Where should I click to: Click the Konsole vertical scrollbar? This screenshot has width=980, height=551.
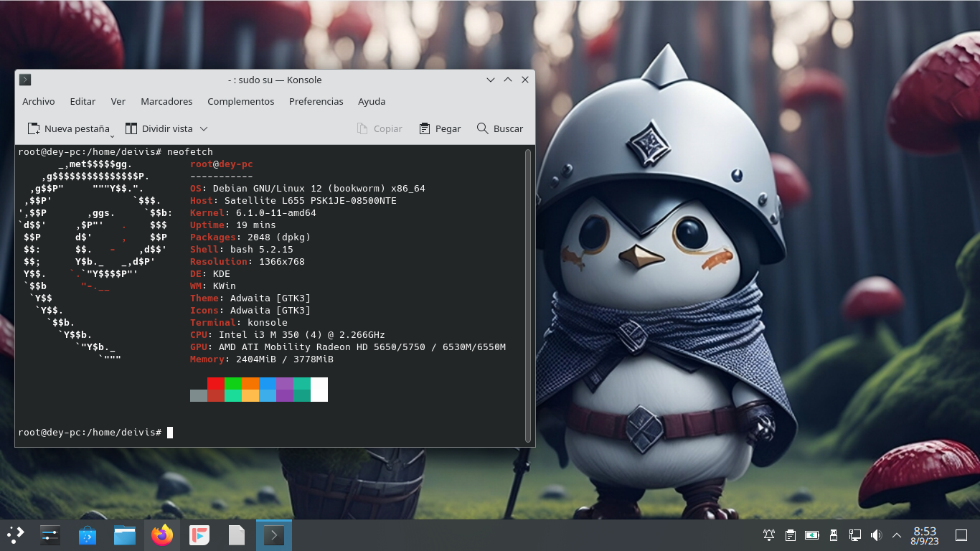tap(529, 295)
